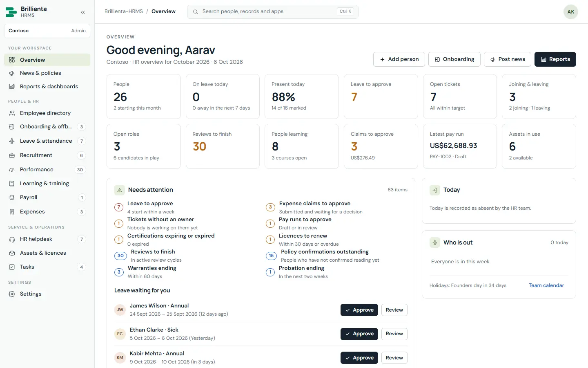Screen dimensions: 588x368
Task: Click the Brillienta HRMS logo icon
Action: 11,12
